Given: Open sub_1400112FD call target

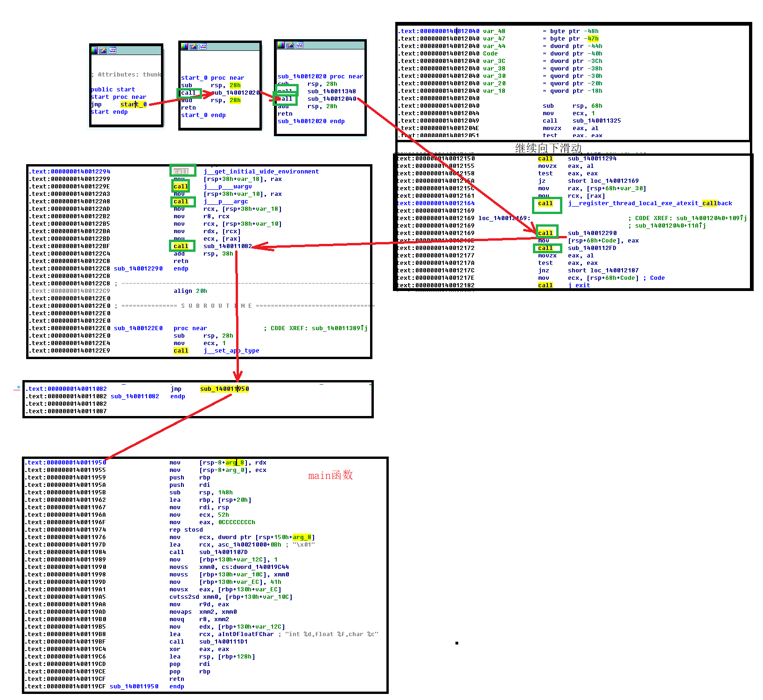Looking at the screenshot, I should (x=592, y=248).
